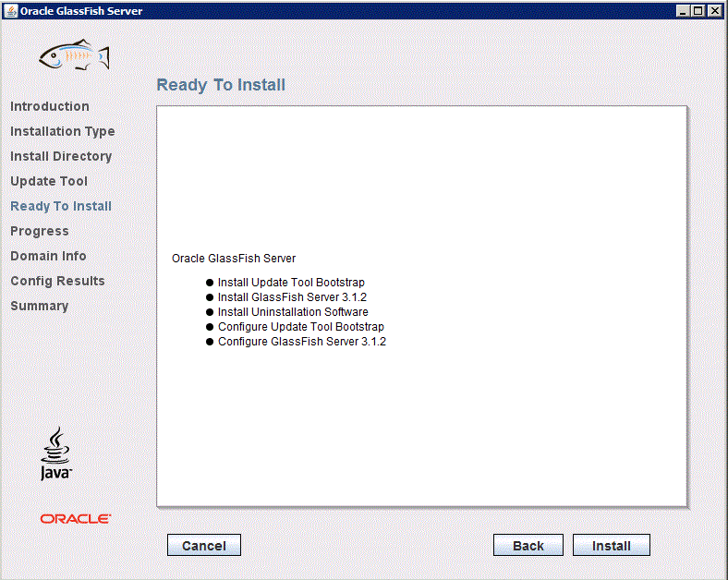Viewport: 728px width, 580px height.
Task: Click the Java coffee cup logo
Action: tap(55, 453)
